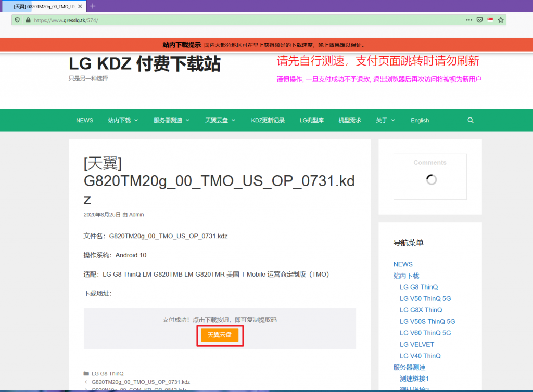Open the NEWS menu item in green navbar
The height and width of the screenshot is (392, 533).
tap(85, 120)
